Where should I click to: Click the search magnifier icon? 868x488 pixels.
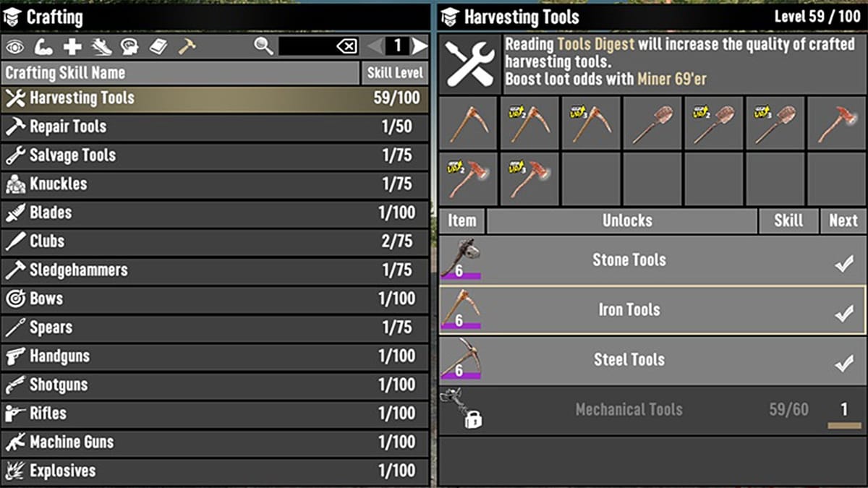click(264, 46)
